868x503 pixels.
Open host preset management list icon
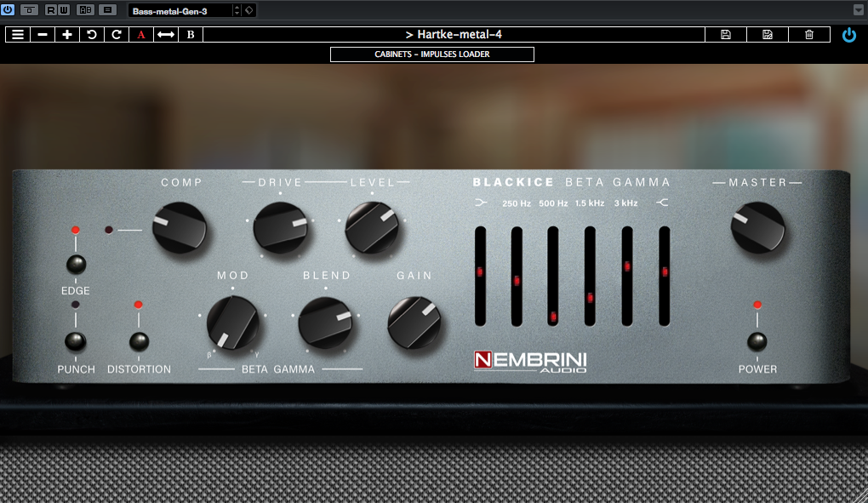108,9
